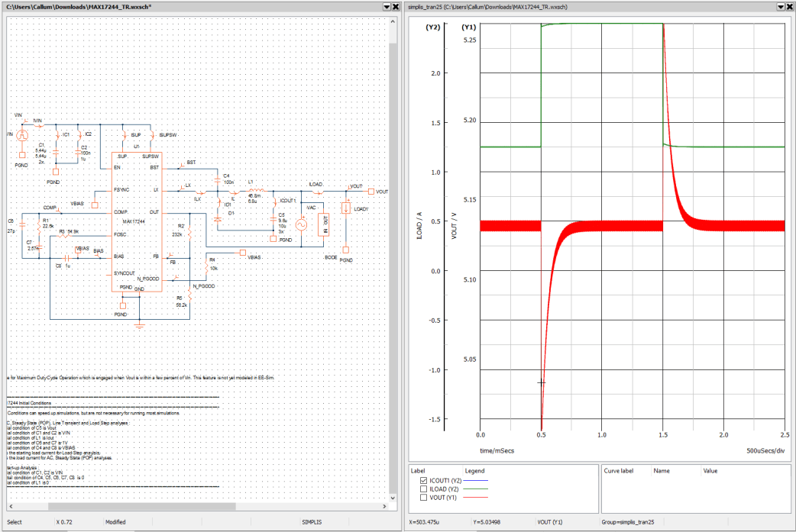Select the VAC AC source symbol
The image size is (796, 532).
tap(301, 224)
